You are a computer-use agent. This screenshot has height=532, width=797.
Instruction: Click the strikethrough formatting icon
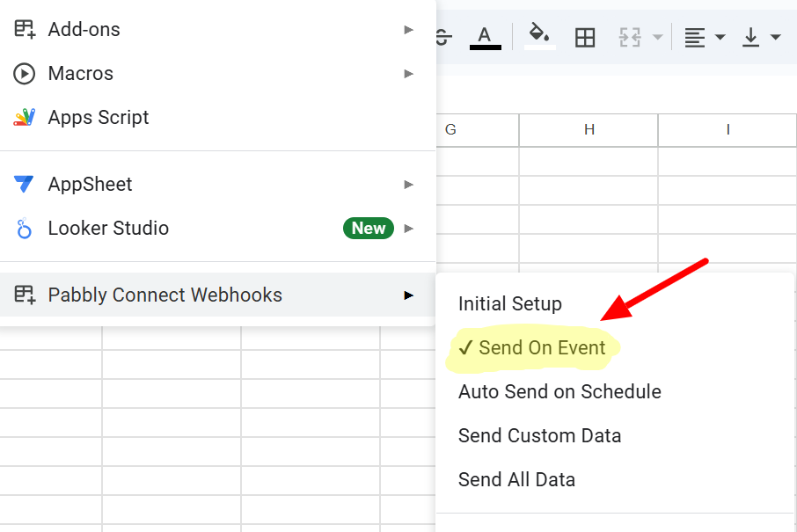(x=442, y=37)
